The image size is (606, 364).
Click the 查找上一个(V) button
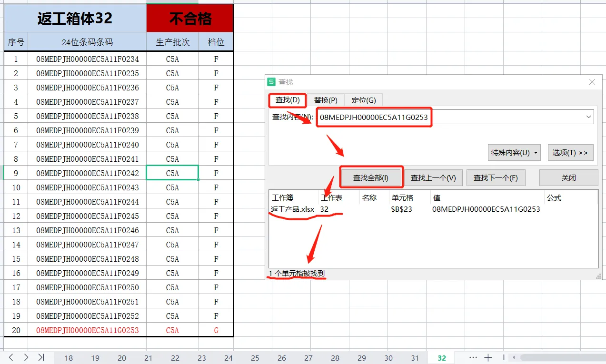pyautogui.click(x=433, y=177)
